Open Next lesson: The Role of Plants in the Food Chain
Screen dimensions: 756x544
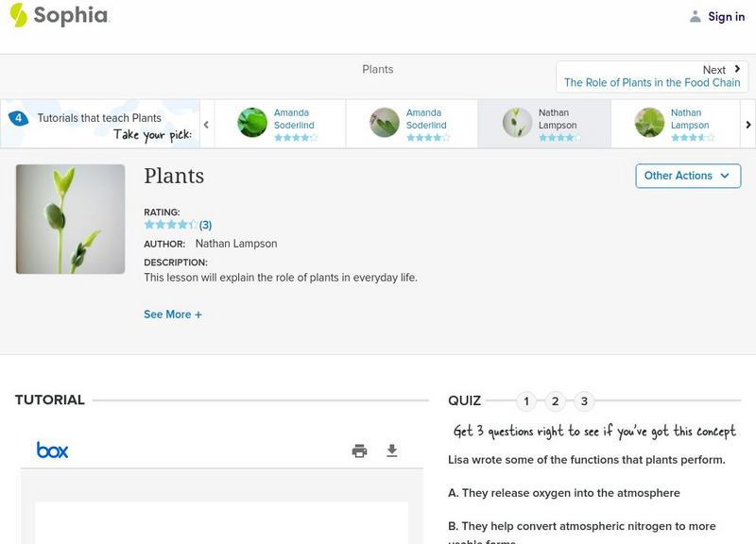pyautogui.click(x=651, y=83)
